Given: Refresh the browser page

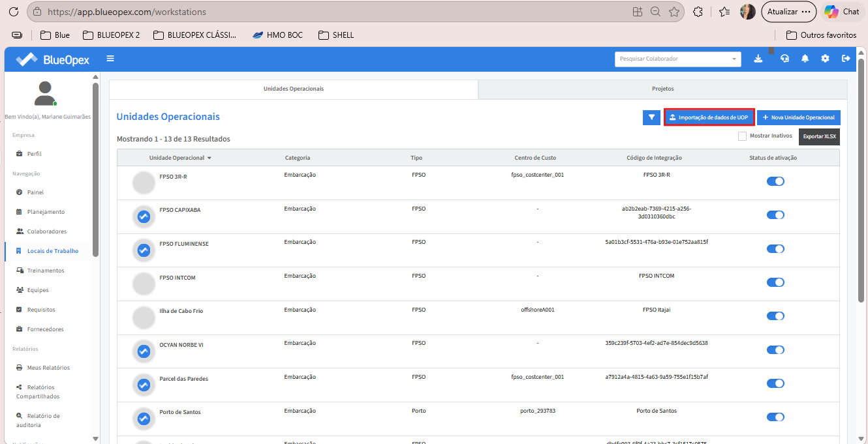Looking at the screenshot, I should [x=13, y=12].
